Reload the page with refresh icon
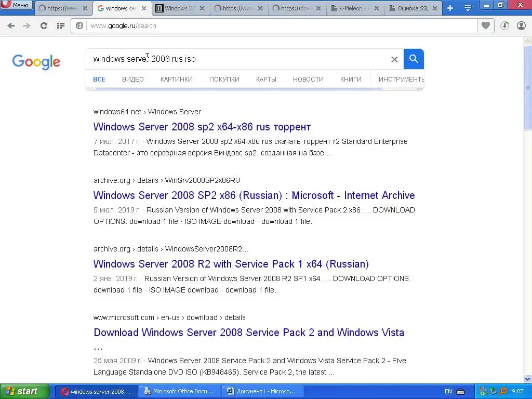 click(x=44, y=26)
